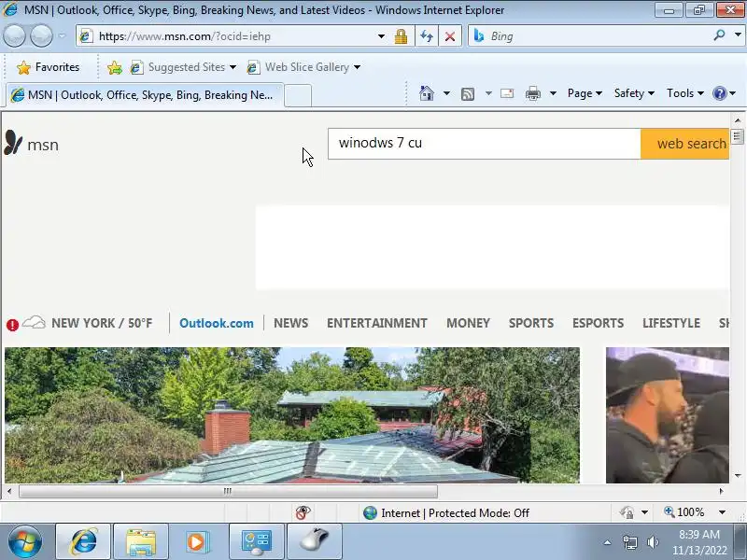Image resolution: width=747 pixels, height=560 pixels.
Task: Open the Favorites star button
Action: [x=49, y=67]
